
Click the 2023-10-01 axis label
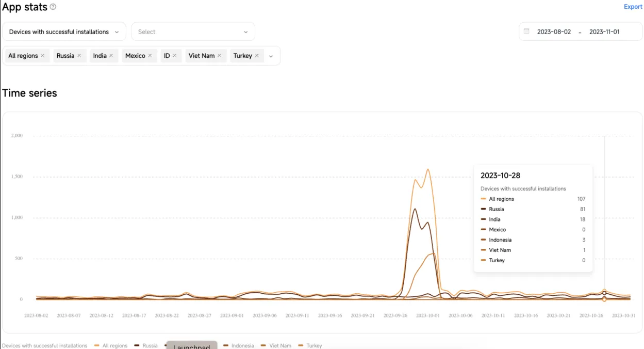coord(428,315)
